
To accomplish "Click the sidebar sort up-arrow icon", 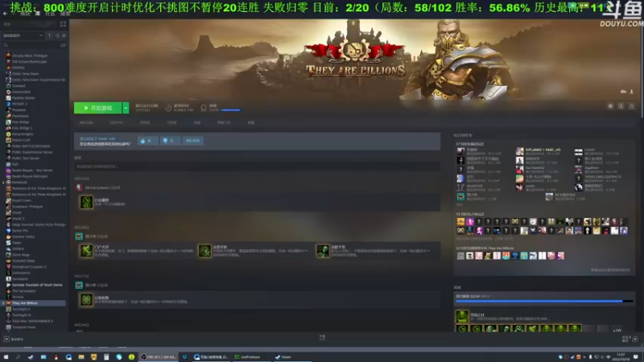I will tap(50, 35).
